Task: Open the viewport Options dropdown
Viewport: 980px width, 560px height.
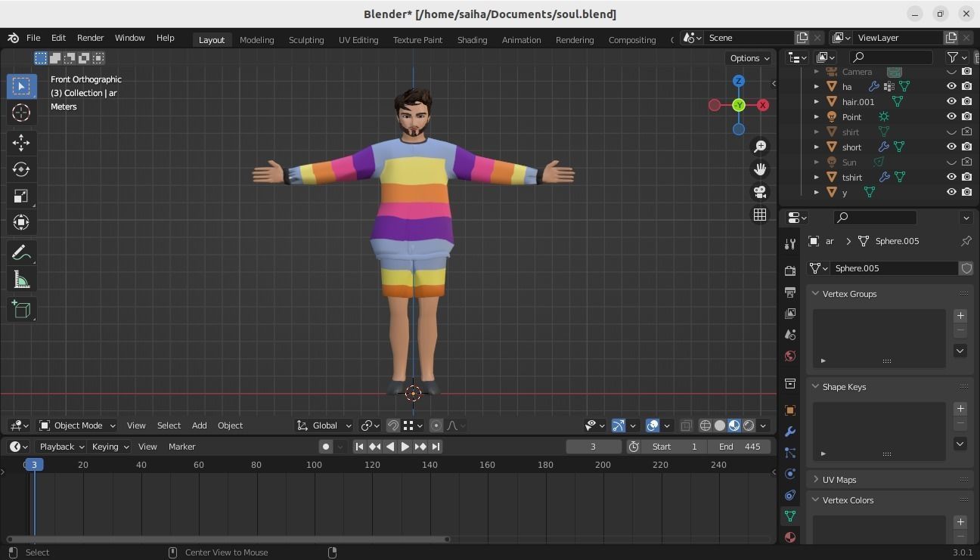Action: click(749, 58)
